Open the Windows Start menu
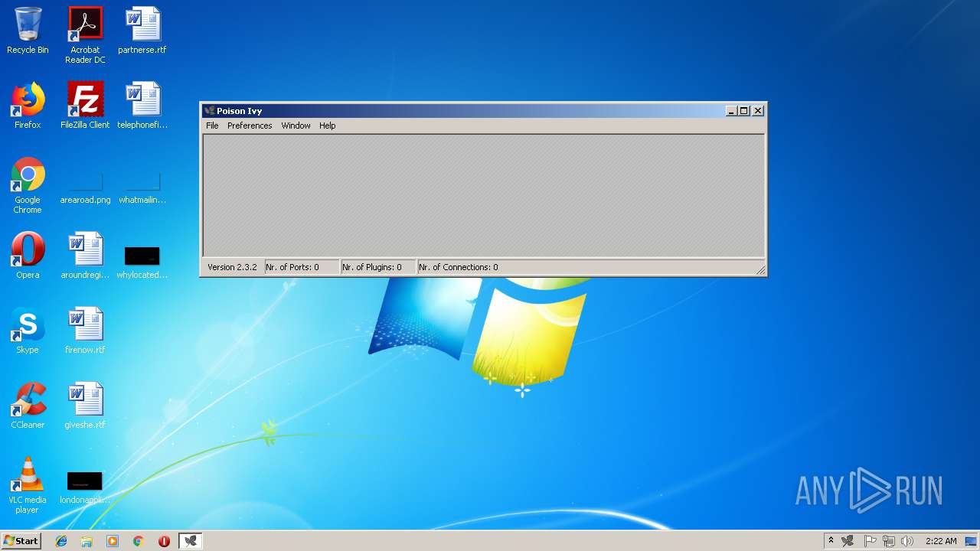 coord(21,541)
